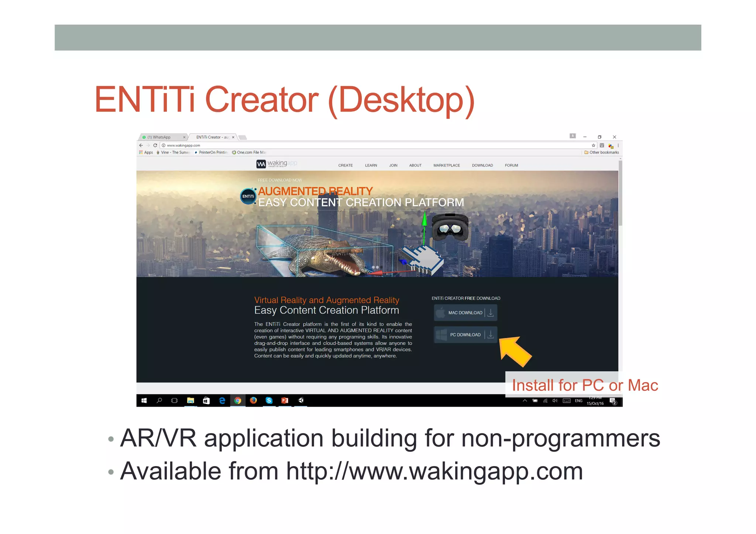
Task: Switch to the WhatsApp browser tab
Action: 162,137
